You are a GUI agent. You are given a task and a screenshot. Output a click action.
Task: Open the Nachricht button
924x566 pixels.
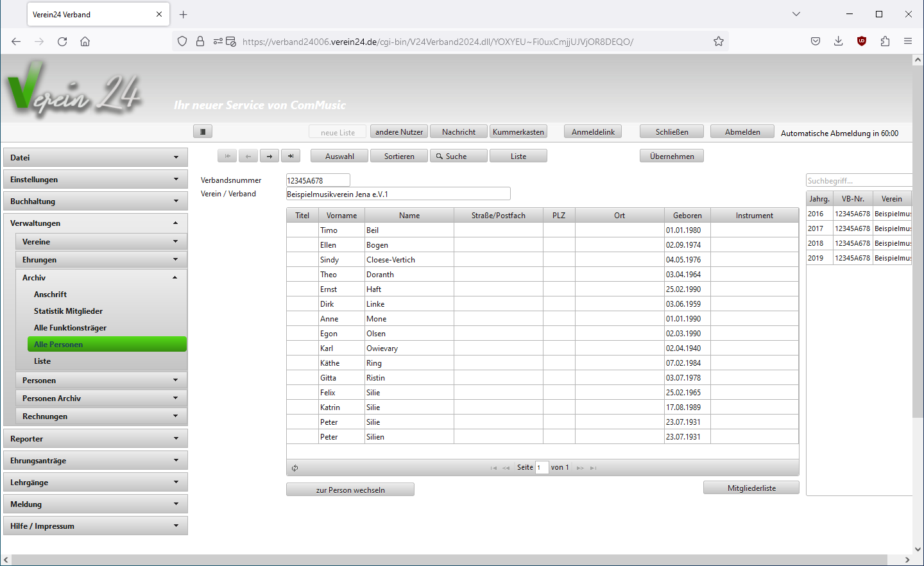click(459, 132)
